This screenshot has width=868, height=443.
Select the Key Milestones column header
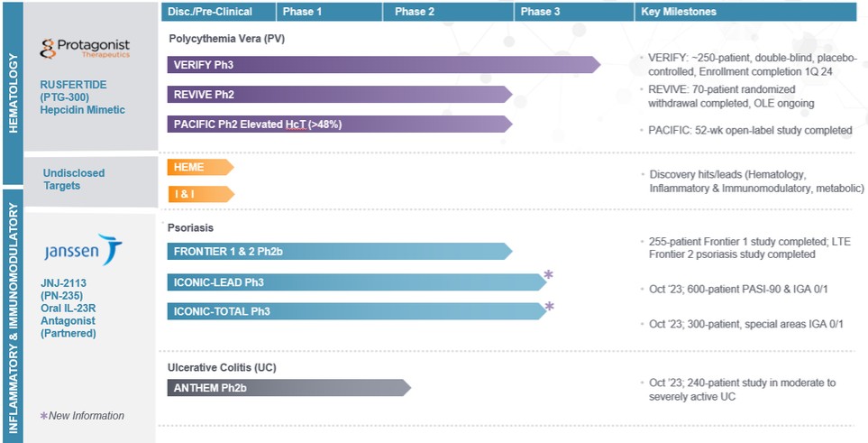745,12
